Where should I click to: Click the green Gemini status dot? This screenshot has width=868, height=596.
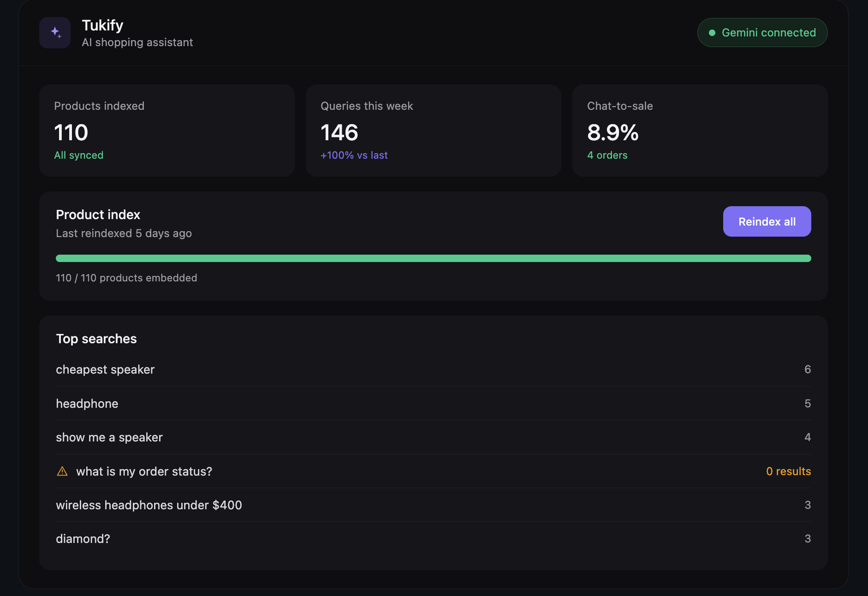click(x=712, y=33)
